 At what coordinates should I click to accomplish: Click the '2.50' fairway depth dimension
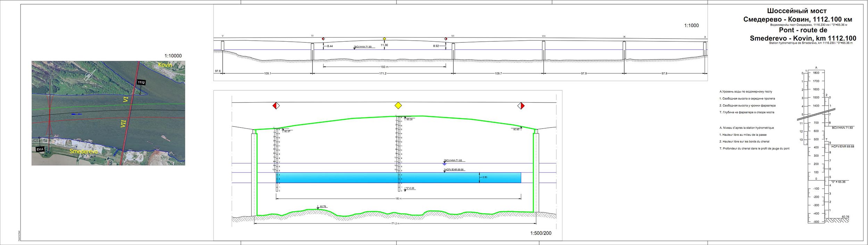[485, 177]
